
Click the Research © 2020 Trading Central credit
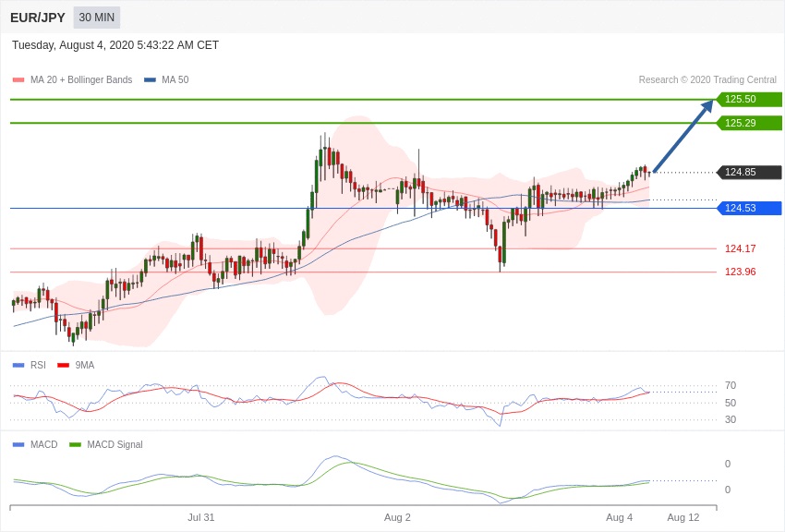point(707,79)
